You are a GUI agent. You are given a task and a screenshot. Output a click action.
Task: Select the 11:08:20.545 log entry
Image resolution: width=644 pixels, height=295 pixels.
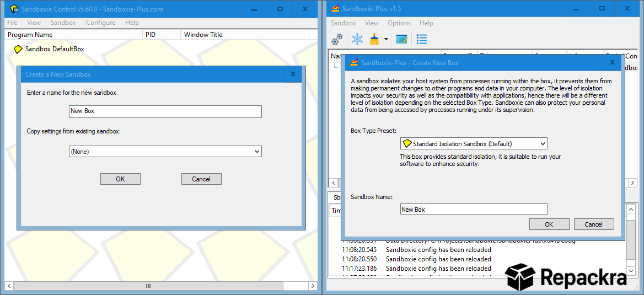click(416, 250)
